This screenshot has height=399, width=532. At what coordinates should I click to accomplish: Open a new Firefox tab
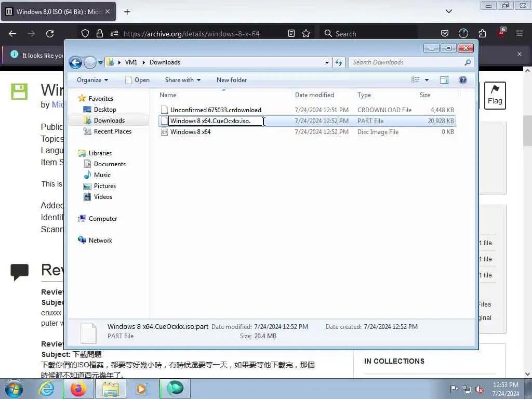click(x=127, y=12)
